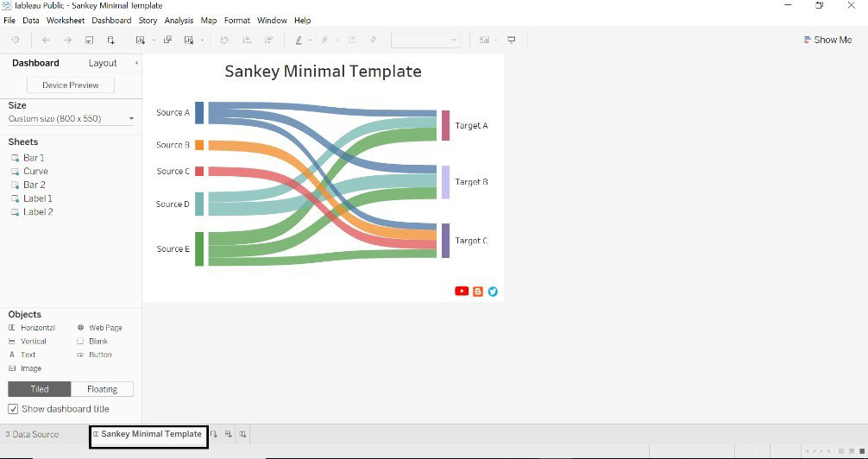Screen dimensions: 868x459
Task: Click the green Source E bar
Action: point(199,249)
